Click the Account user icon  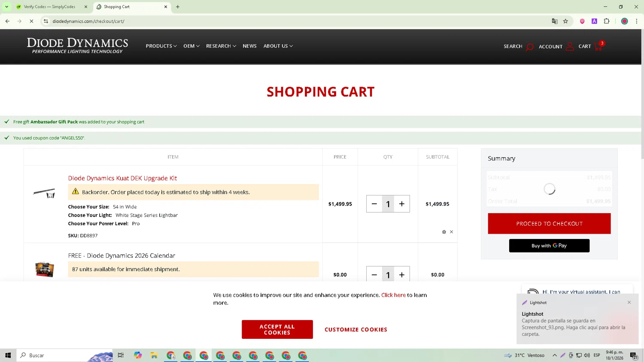tap(569, 46)
